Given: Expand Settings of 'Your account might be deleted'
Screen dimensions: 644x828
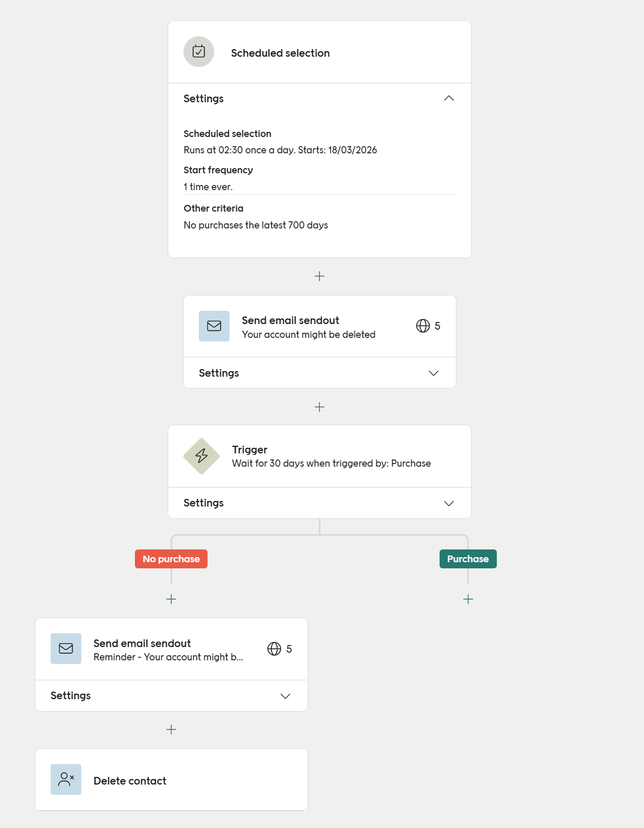Looking at the screenshot, I should pyautogui.click(x=433, y=373).
